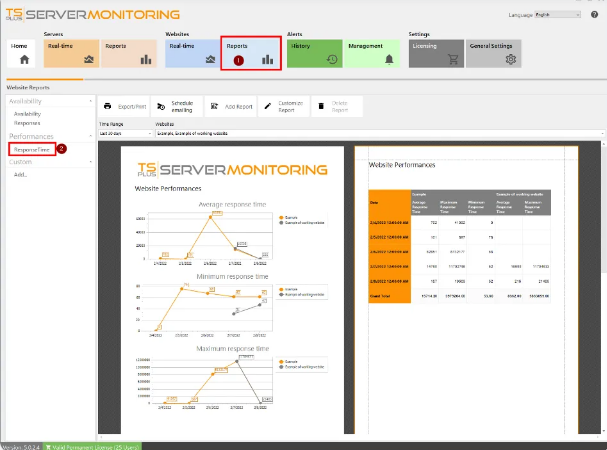Screen dimensions: 607x450
Task: Click the printer icon on Export/Print
Action: click(108, 106)
